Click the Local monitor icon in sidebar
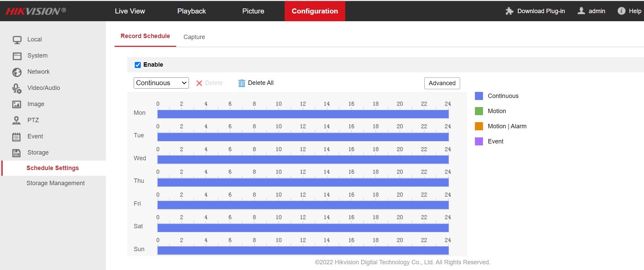 (x=17, y=40)
